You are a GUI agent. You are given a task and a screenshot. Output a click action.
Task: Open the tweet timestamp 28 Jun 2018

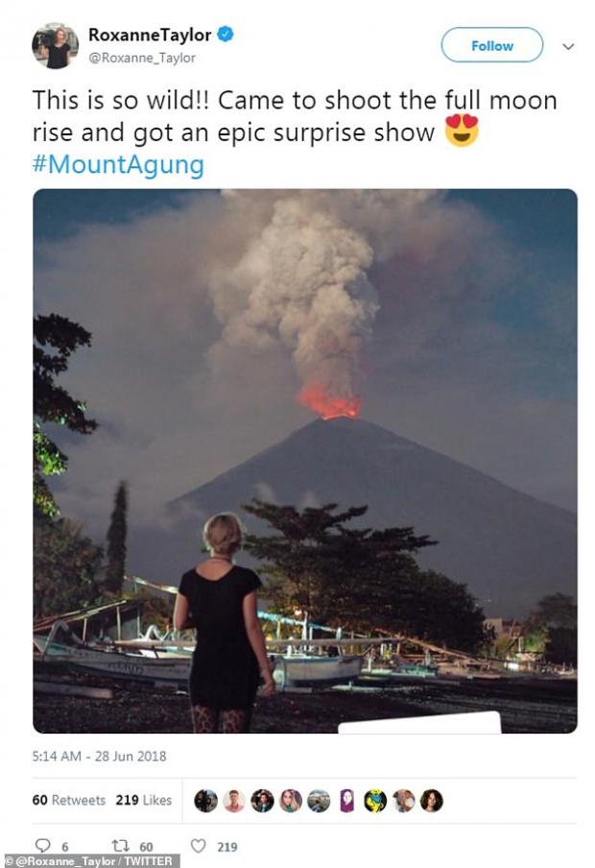click(x=99, y=757)
